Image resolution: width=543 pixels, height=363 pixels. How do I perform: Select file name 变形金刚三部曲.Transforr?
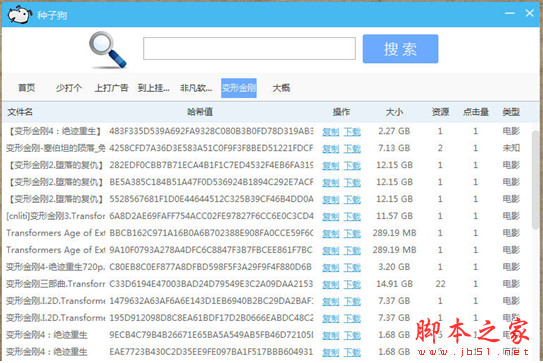point(56,284)
